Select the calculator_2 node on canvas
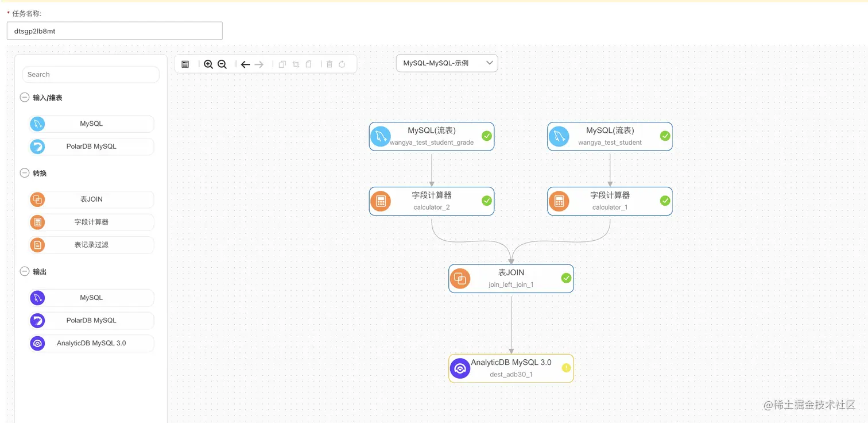868x423 pixels. pos(432,201)
